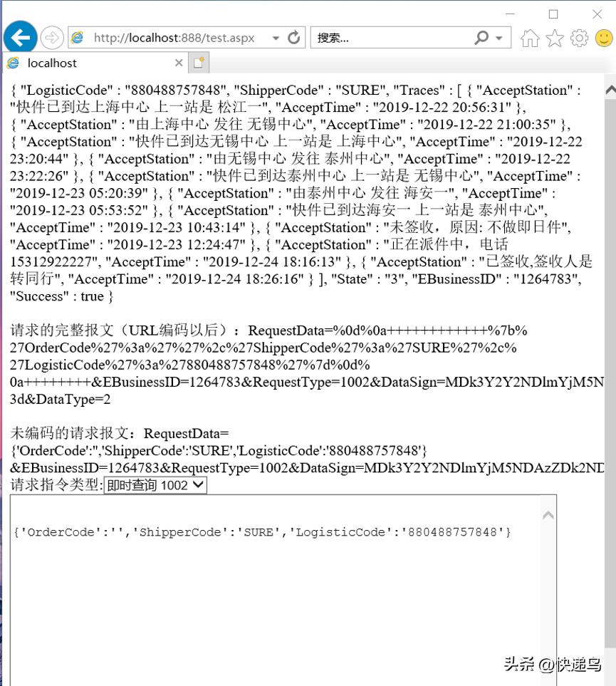This screenshot has height=686, width=616.
Task: Open the address bar history dropdown
Action: (276, 37)
